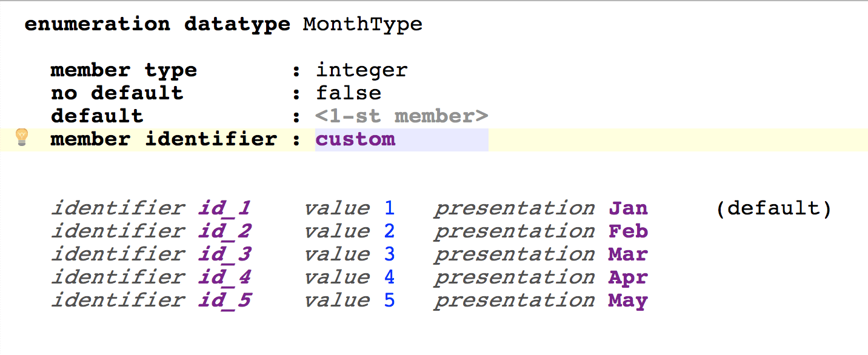Viewport: 868px width, 355px height.
Task: Click the value 3 number
Action: (x=389, y=255)
